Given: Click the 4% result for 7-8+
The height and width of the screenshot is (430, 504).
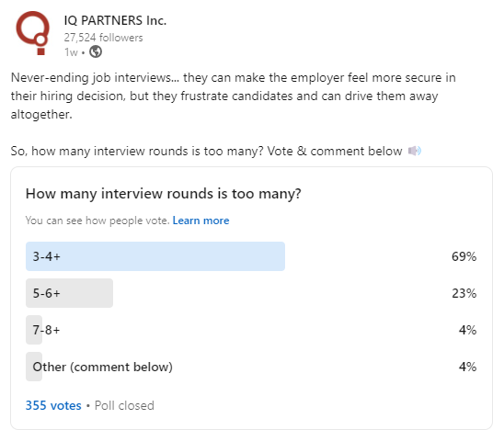Looking at the screenshot, I should click(x=467, y=330).
